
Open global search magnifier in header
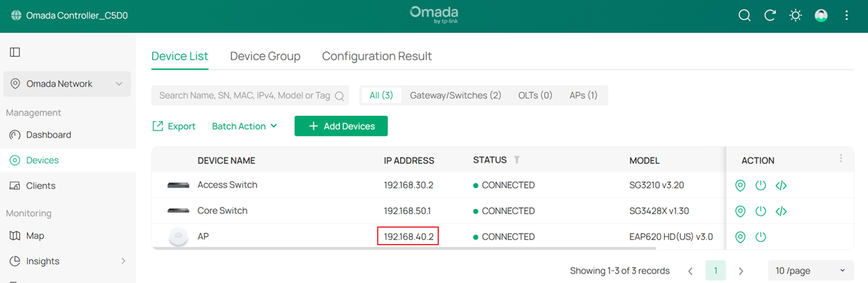pos(744,15)
